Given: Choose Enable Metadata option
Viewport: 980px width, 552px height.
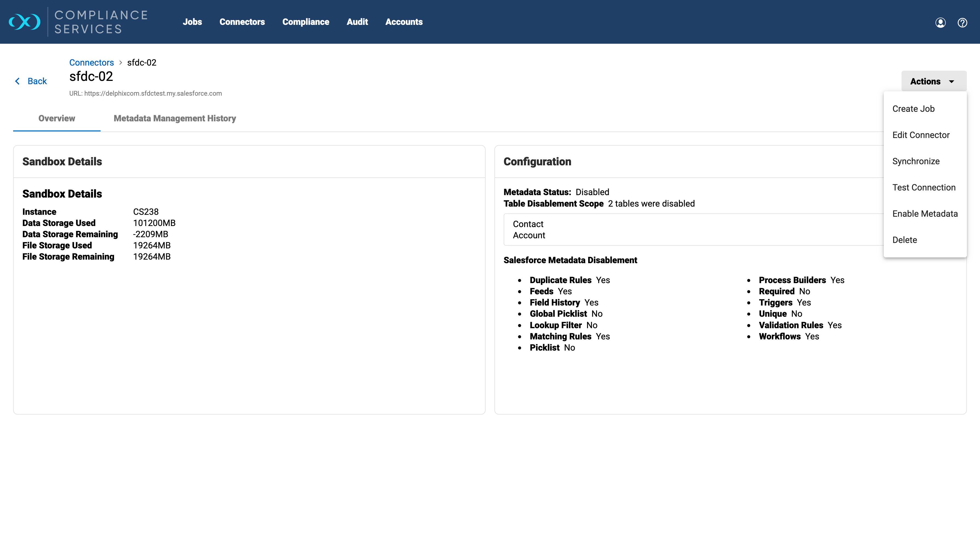Looking at the screenshot, I should 925,214.
